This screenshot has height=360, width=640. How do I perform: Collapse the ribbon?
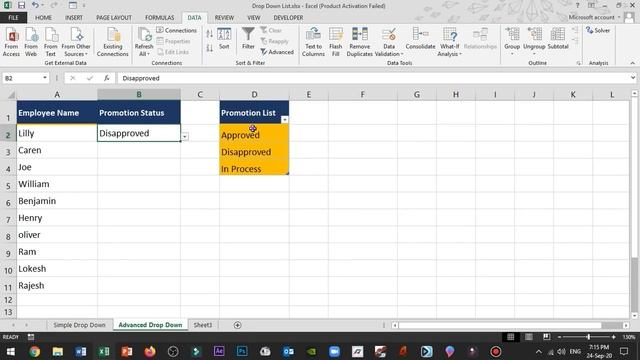(x=632, y=63)
